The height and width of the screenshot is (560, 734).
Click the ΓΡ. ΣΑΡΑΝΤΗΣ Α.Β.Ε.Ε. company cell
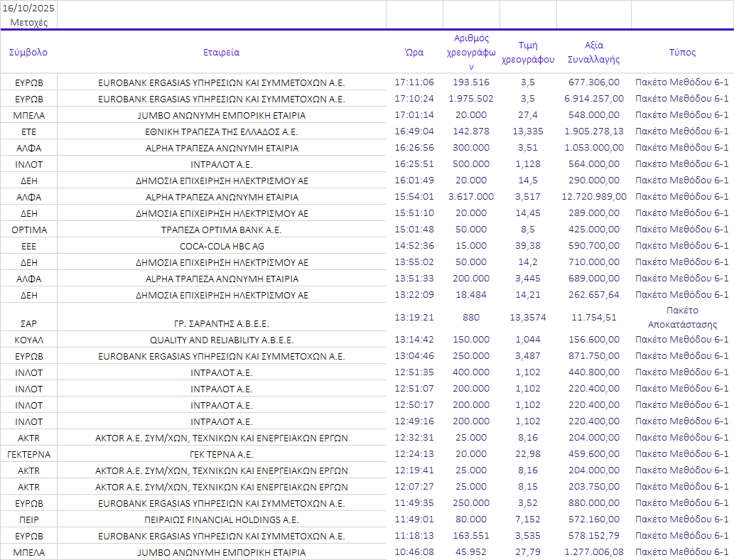[x=221, y=323]
